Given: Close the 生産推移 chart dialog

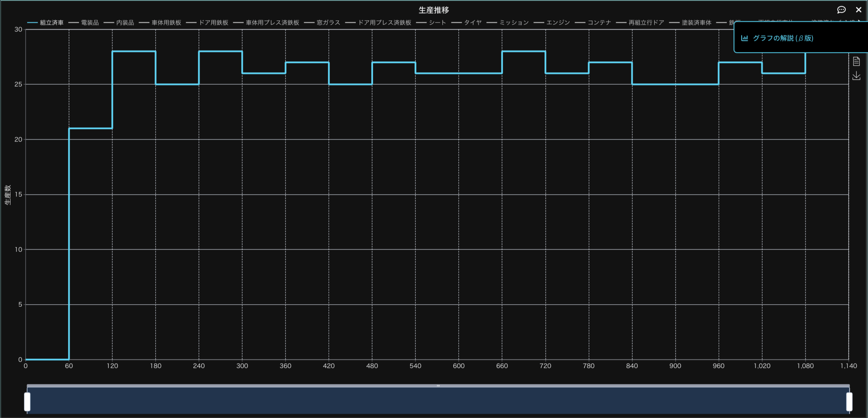Looking at the screenshot, I should [859, 10].
